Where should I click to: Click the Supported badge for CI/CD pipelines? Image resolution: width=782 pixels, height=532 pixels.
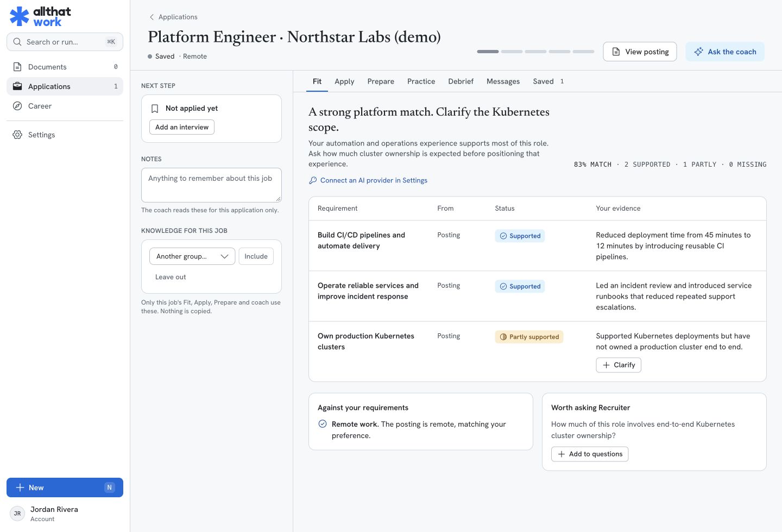click(x=520, y=236)
